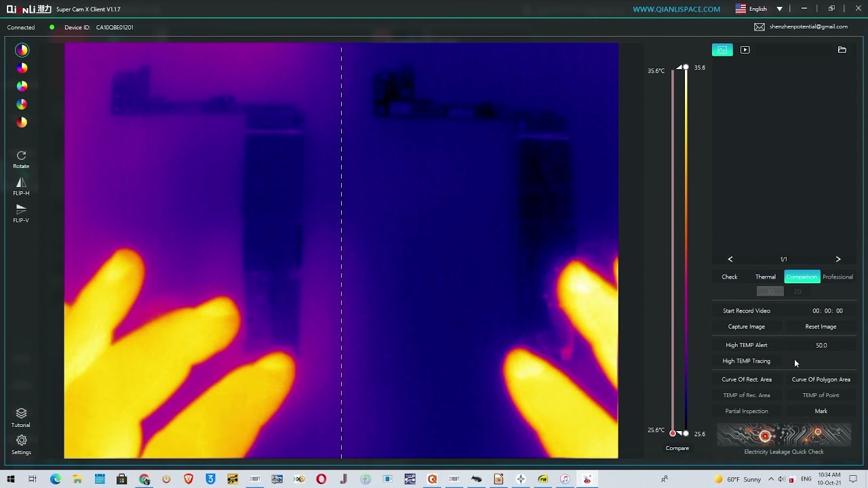This screenshot has width=868, height=488.
Task: Open the weather widget 60°F Sunny
Action: (x=738, y=479)
